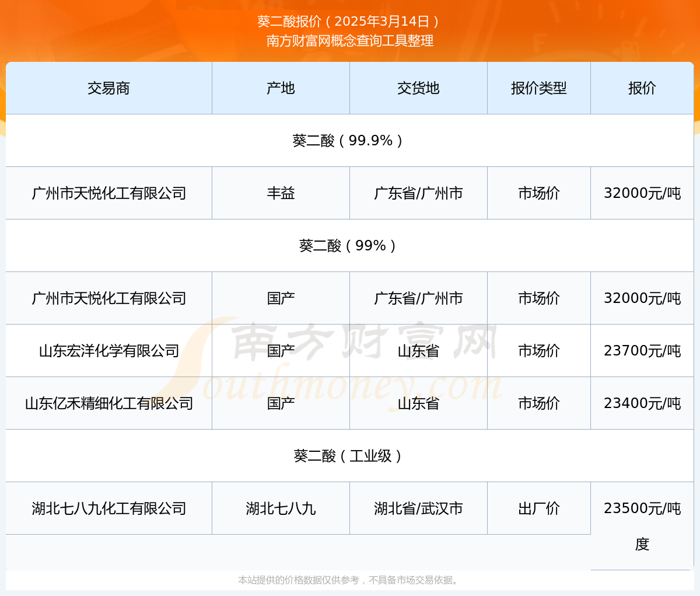Click 山东亿禾精细化工有限公司 company cell
Image resolution: width=700 pixels, height=596 pixels.
[x=108, y=403]
